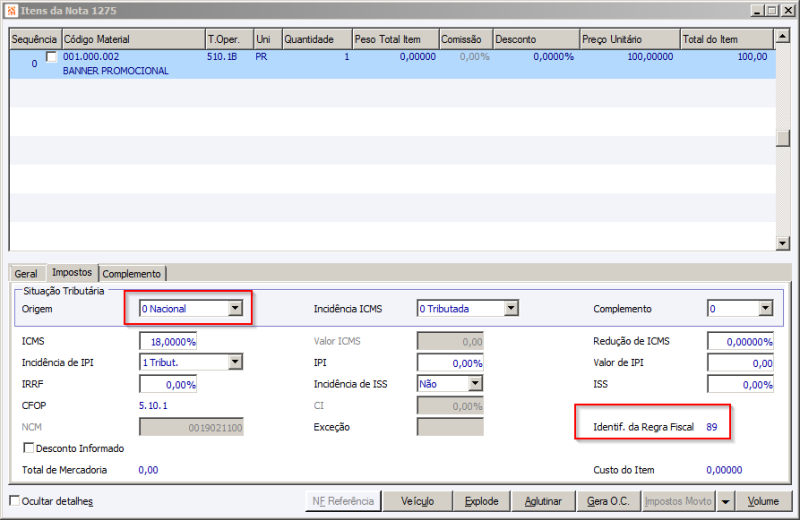Click the 100,00000 unit price cell

(x=650, y=57)
